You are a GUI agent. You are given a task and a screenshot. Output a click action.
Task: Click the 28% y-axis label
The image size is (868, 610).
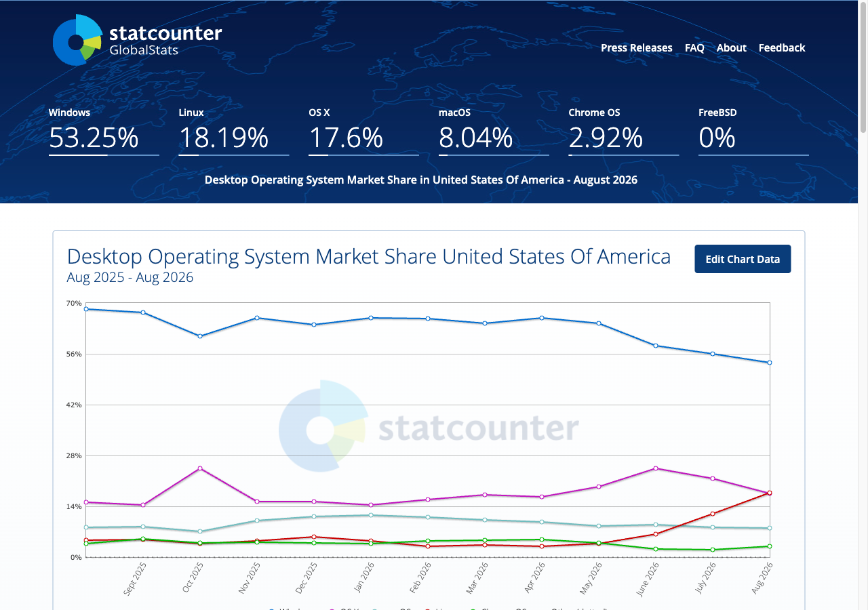point(74,455)
